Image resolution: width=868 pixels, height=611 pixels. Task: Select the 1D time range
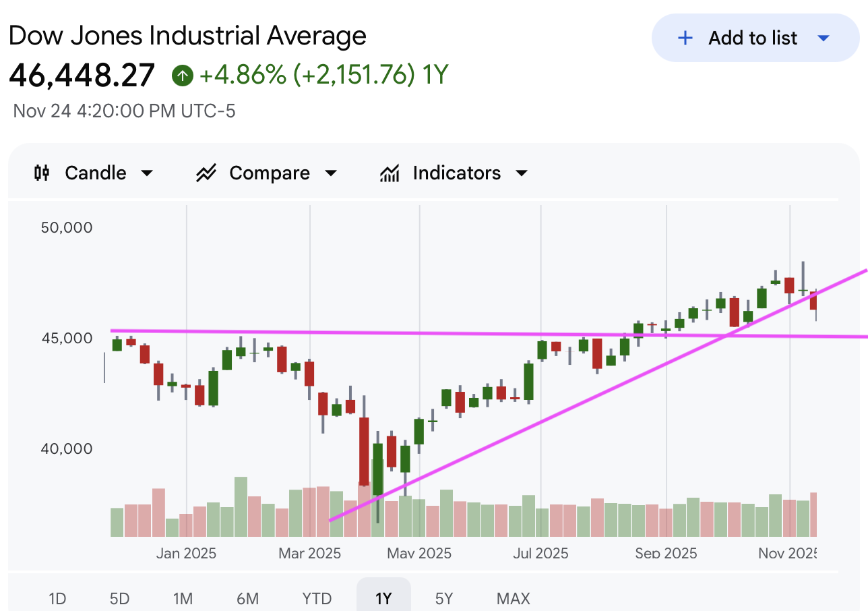click(x=57, y=598)
